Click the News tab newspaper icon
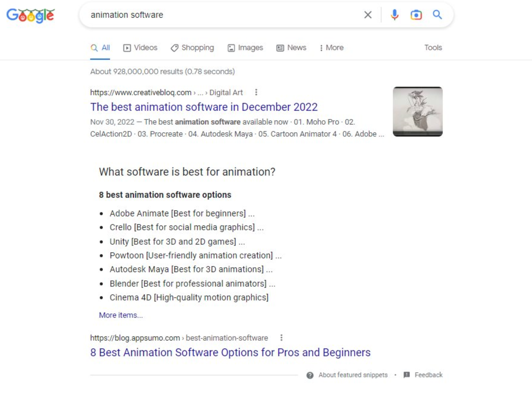The image size is (532, 394). tap(279, 47)
